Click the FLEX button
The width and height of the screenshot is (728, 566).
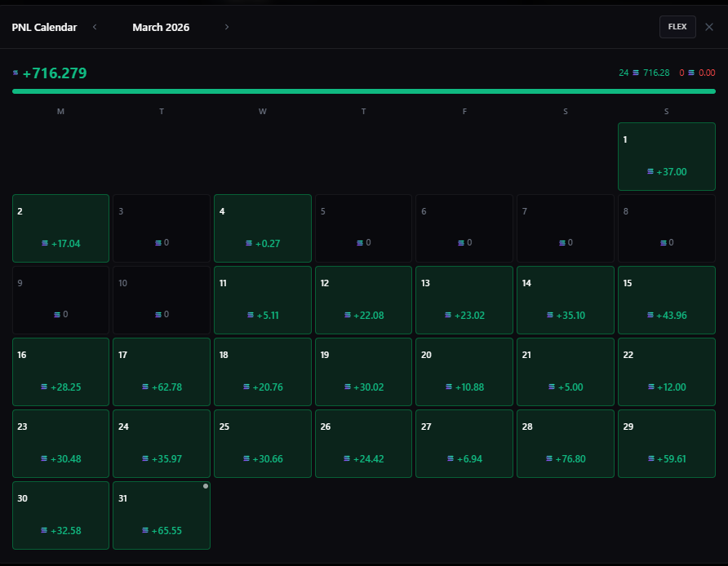[x=677, y=27]
